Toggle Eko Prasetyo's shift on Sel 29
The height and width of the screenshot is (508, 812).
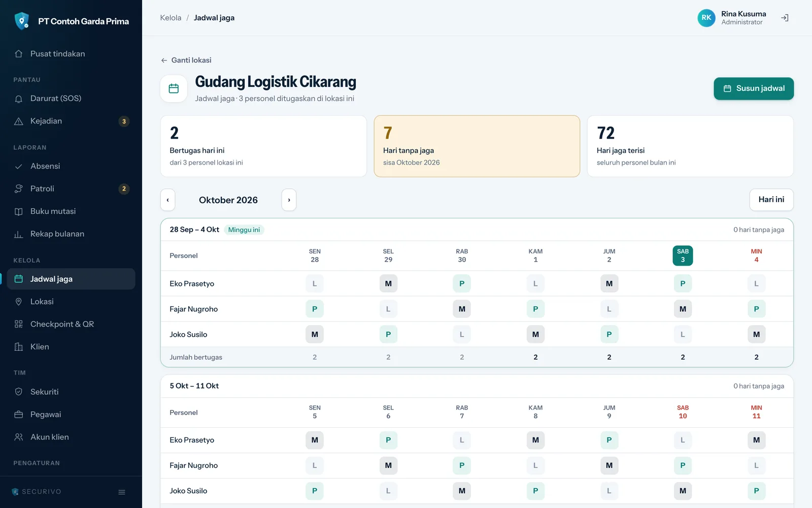point(388,283)
